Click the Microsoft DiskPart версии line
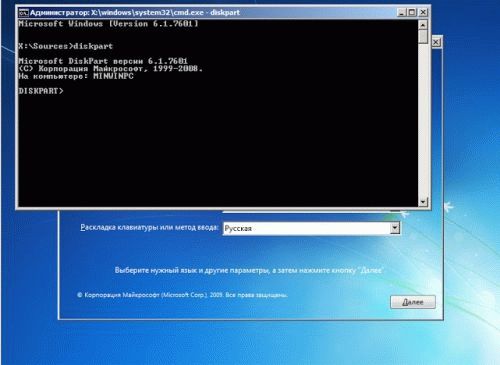The image size is (500, 365). pos(103,61)
